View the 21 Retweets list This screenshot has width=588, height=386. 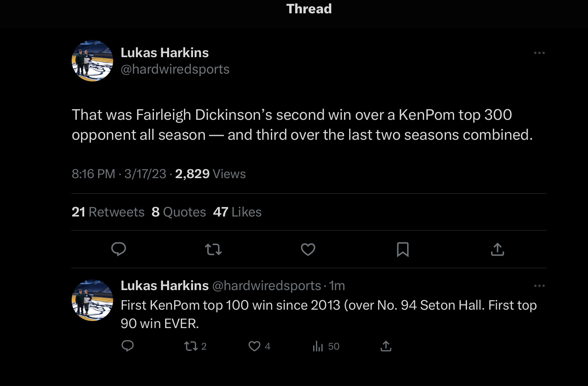(x=108, y=212)
